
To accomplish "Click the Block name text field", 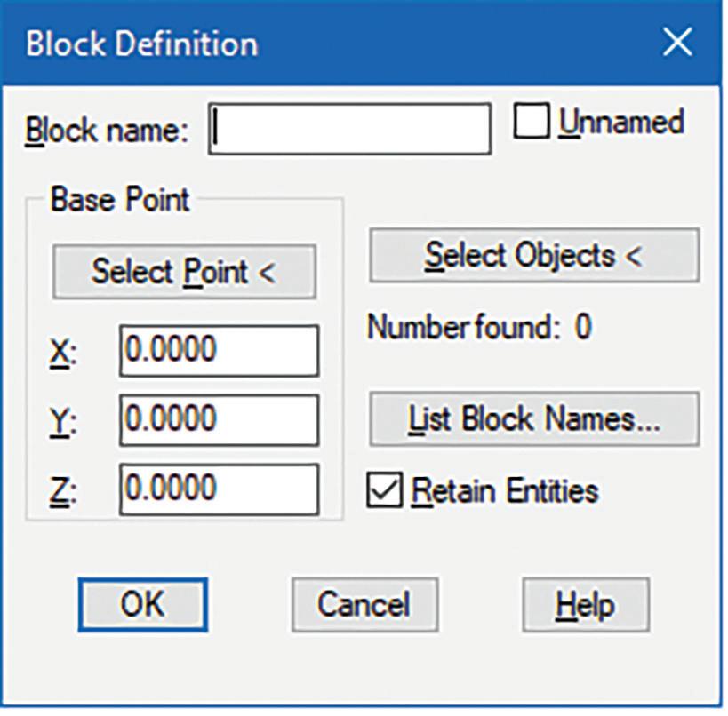I will point(350,130).
